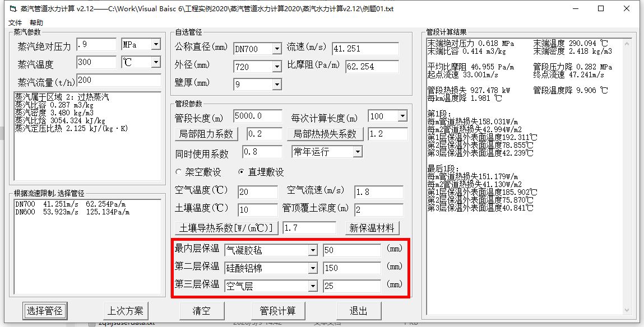This screenshot has width=644, height=327.
Task: Expand the MPa pressure unit dropdown
Action: (x=155, y=45)
